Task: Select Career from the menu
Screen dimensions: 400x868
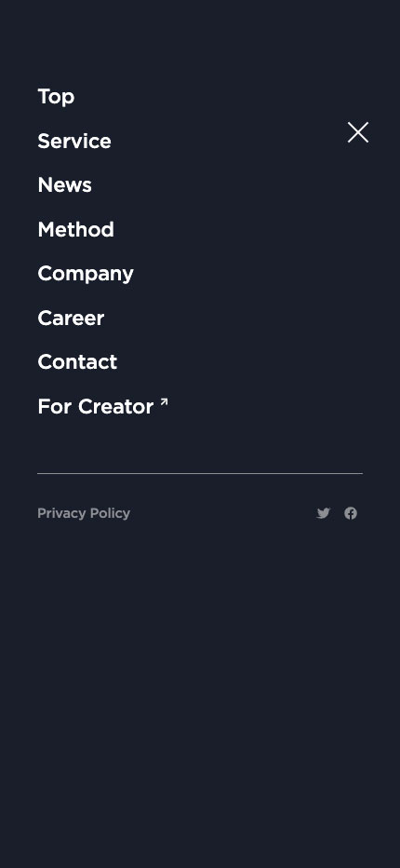Action: tap(71, 318)
